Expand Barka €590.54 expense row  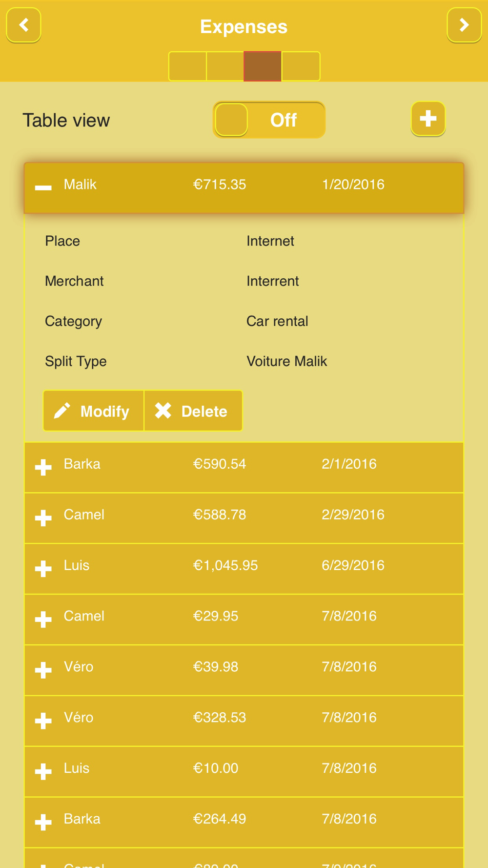click(x=43, y=467)
